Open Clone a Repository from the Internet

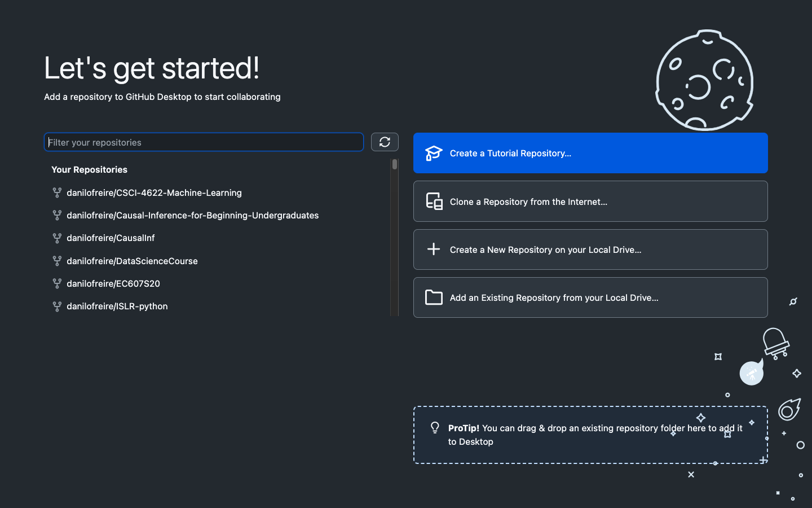pyautogui.click(x=590, y=202)
